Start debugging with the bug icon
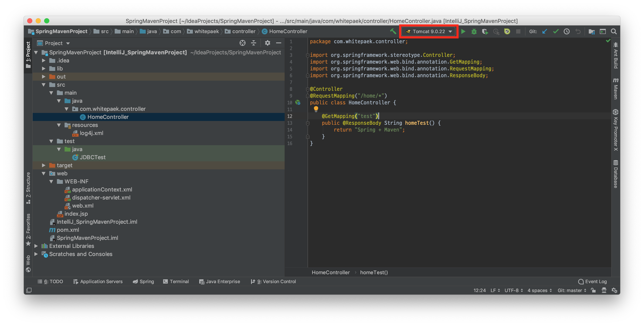Screen dimensions: 644x326 474,31
